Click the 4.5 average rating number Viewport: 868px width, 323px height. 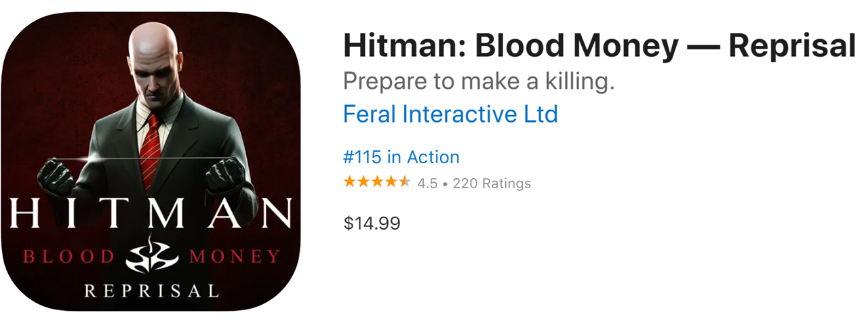coord(427,183)
